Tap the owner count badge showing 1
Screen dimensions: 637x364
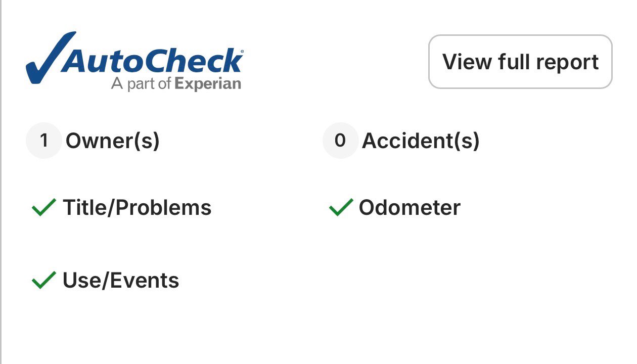point(44,141)
